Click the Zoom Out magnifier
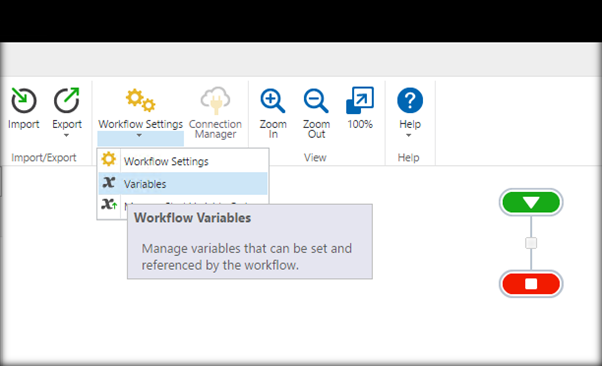Image resolution: width=602 pixels, height=366 pixels. pos(316,101)
